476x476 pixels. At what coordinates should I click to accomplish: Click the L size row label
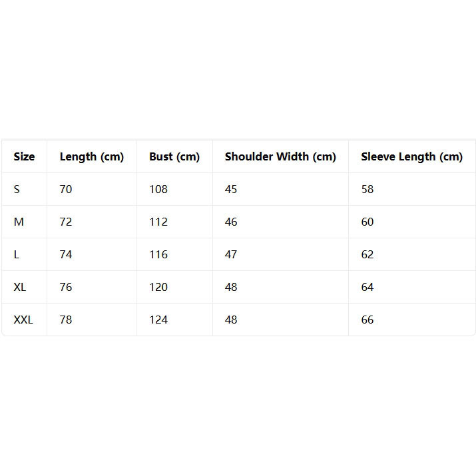click(x=17, y=254)
